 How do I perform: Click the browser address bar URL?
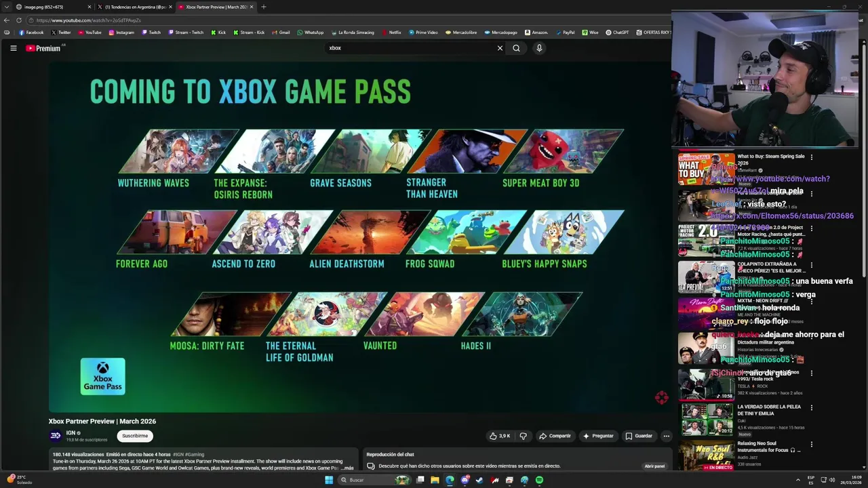point(88,20)
